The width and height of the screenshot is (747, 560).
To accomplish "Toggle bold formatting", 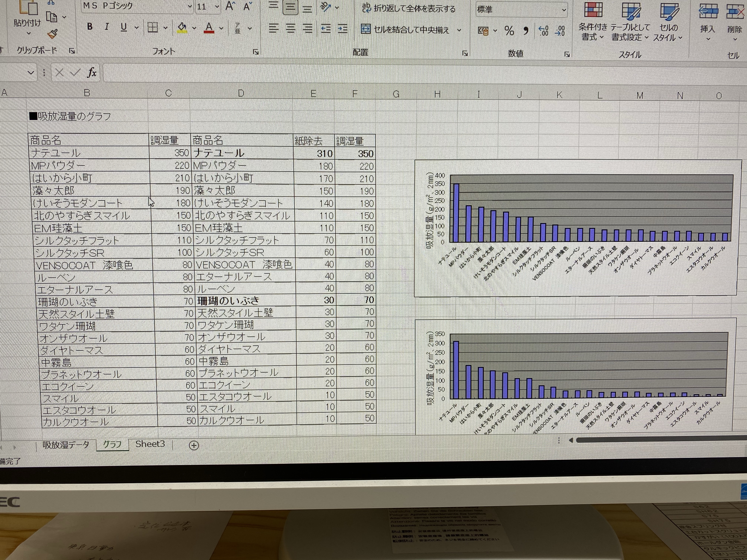I will click(x=90, y=27).
